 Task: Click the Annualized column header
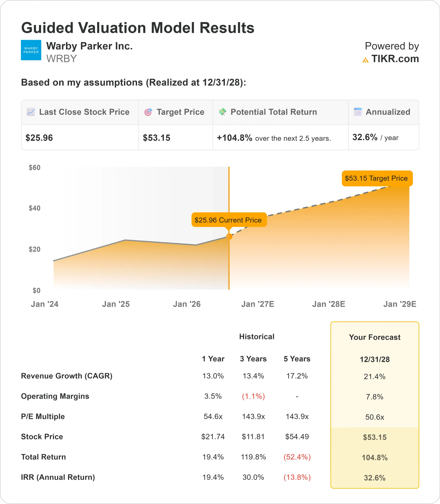point(388,112)
